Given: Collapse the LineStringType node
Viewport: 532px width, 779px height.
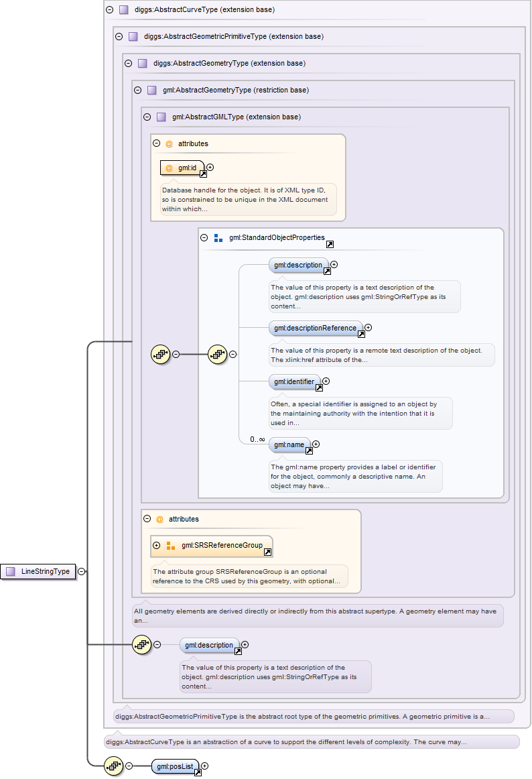Looking at the screenshot, I should (x=81, y=571).
